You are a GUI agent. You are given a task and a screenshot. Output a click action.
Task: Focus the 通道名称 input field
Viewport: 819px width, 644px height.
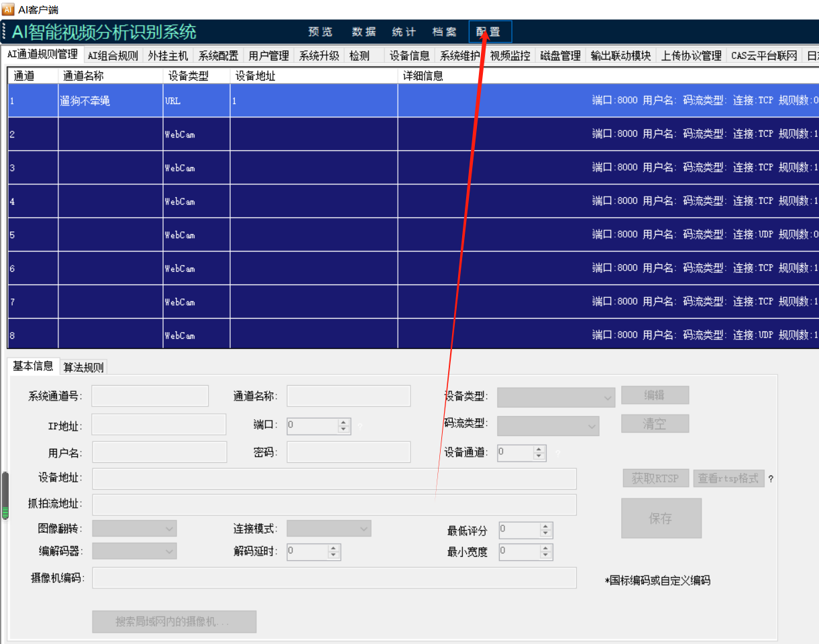[349, 396]
